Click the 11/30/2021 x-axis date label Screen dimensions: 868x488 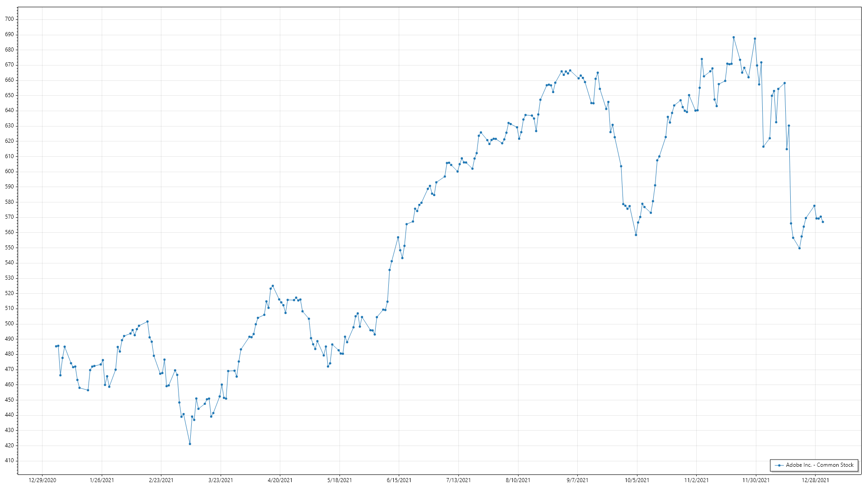point(756,480)
